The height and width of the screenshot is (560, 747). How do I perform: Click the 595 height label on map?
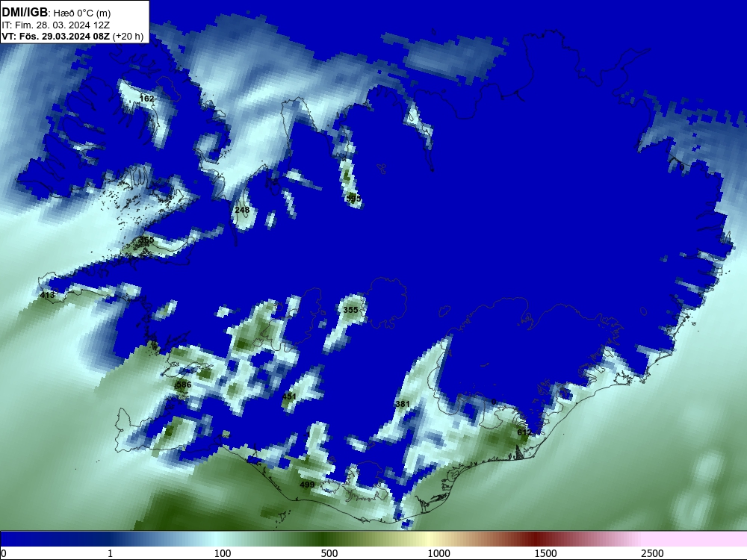click(354, 198)
